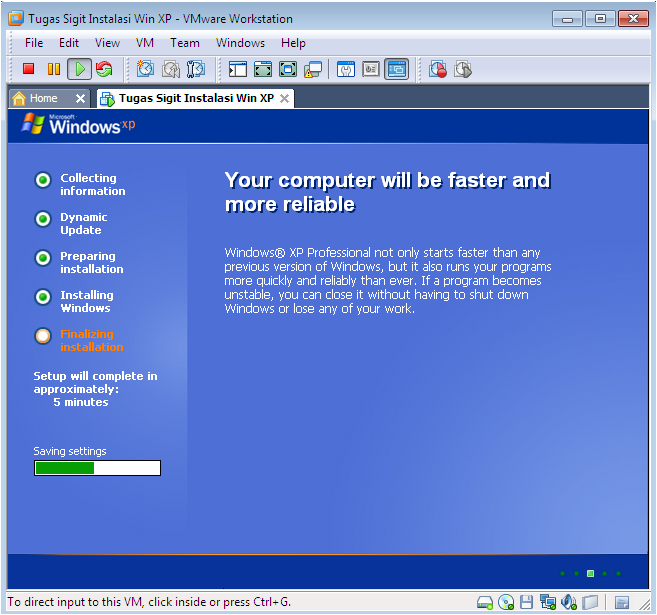Screen dimensions: 657x615
Task: Replay the last recording
Action: (x=463, y=69)
